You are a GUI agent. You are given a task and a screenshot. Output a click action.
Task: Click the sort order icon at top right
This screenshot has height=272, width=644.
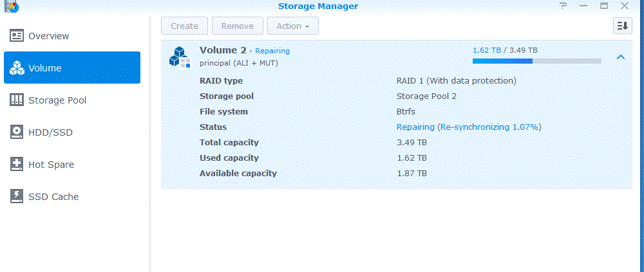click(x=622, y=26)
